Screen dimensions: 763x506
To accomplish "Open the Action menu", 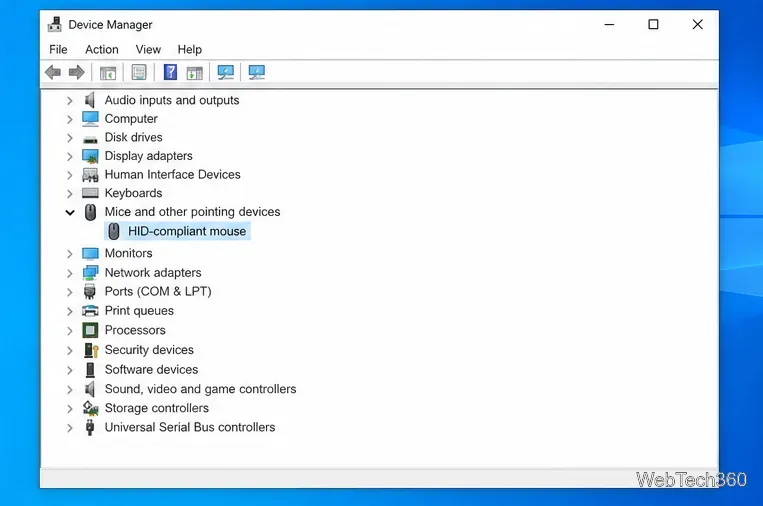I will tap(102, 50).
